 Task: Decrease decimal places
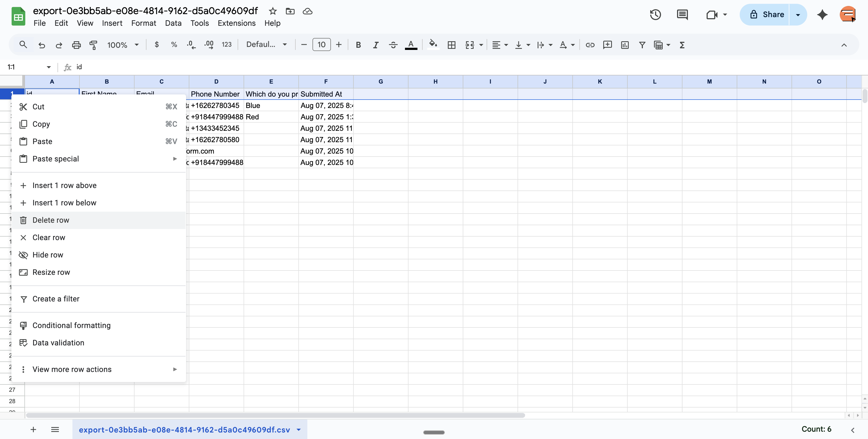191,44
